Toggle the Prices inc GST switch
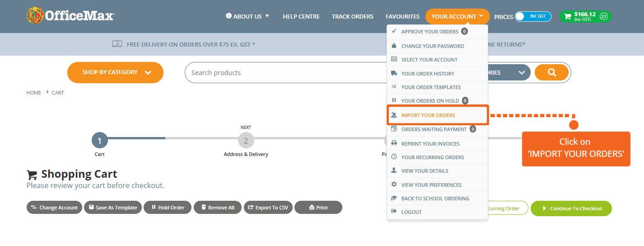Viewport: 644px width, 246px height. pyautogui.click(x=533, y=16)
